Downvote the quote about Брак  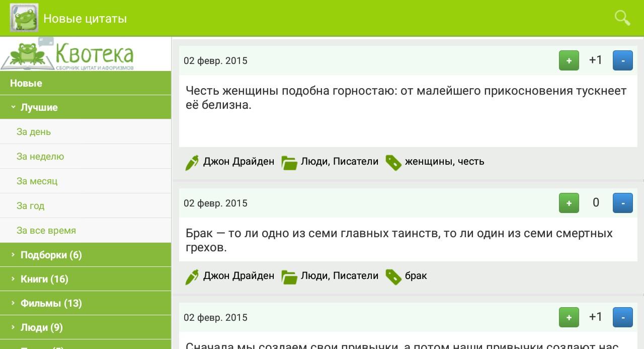click(623, 203)
